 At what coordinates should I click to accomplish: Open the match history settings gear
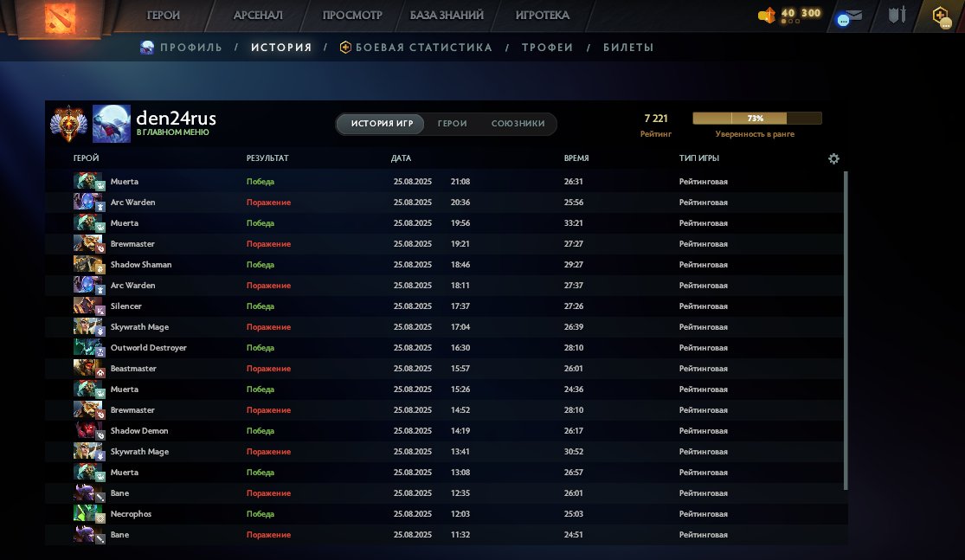pos(833,158)
